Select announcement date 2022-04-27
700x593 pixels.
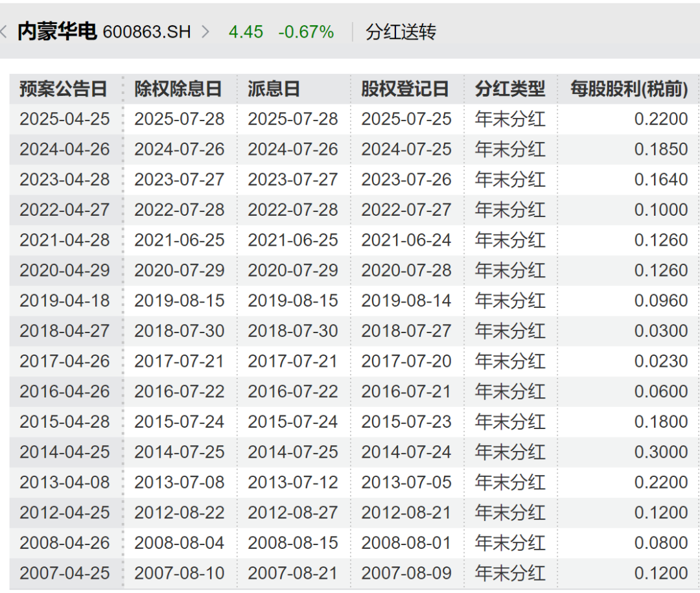65,210
